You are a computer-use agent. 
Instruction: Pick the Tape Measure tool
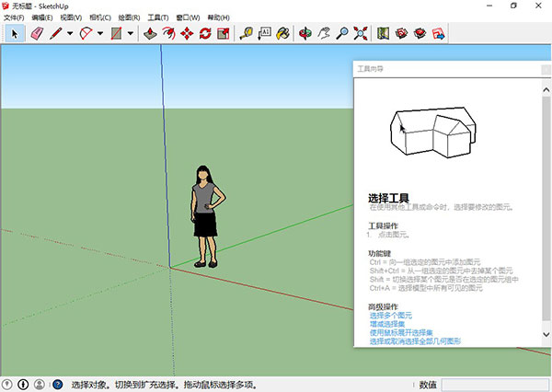click(246, 34)
